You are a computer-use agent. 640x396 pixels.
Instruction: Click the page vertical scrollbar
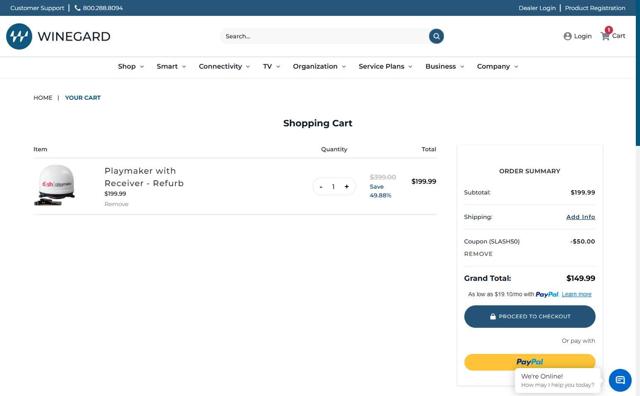638,82
